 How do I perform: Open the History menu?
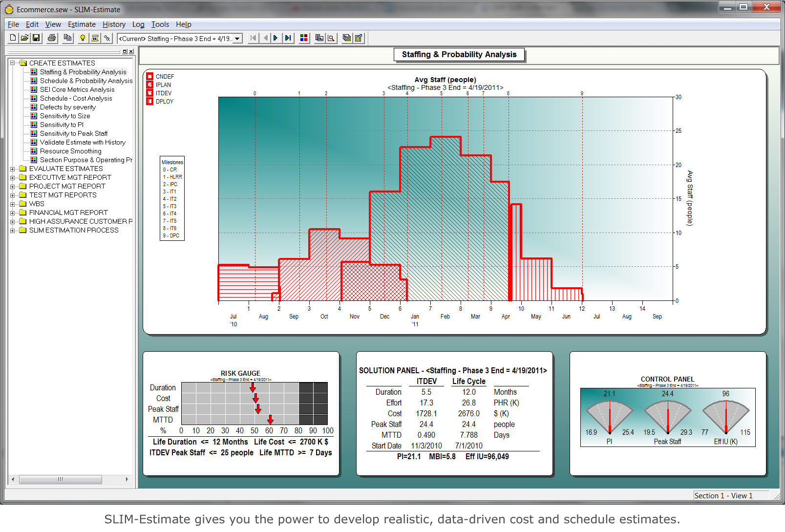click(113, 24)
